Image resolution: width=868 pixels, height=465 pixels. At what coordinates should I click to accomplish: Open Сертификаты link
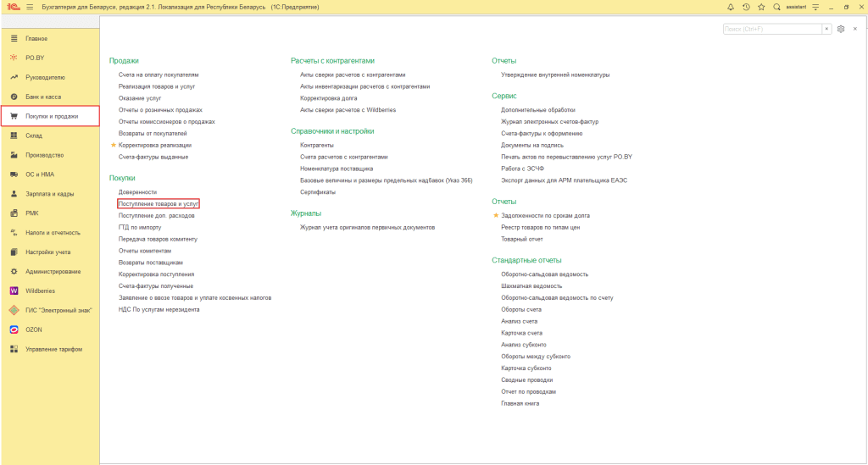(x=318, y=192)
